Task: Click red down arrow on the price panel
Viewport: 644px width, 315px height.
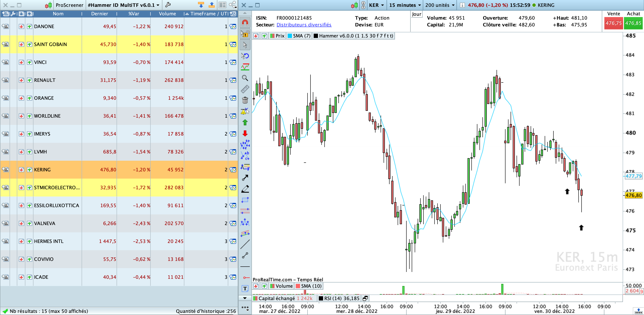Action: (x=256, y=36)
